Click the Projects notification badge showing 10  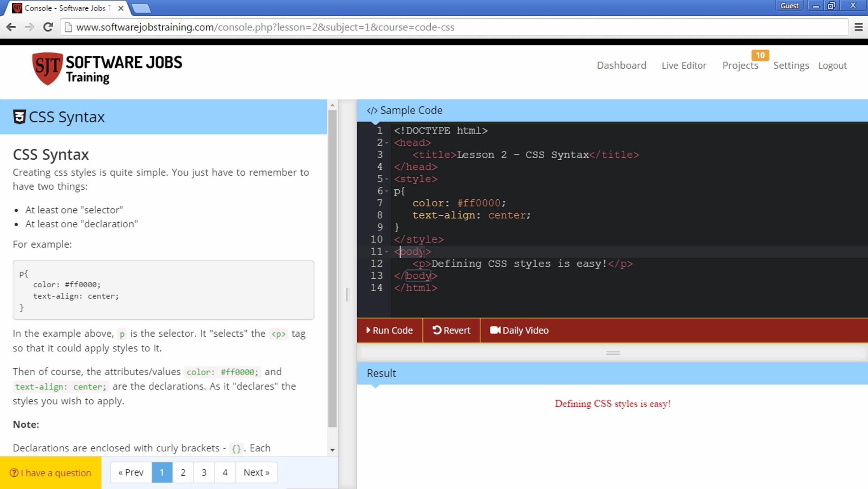760,55
